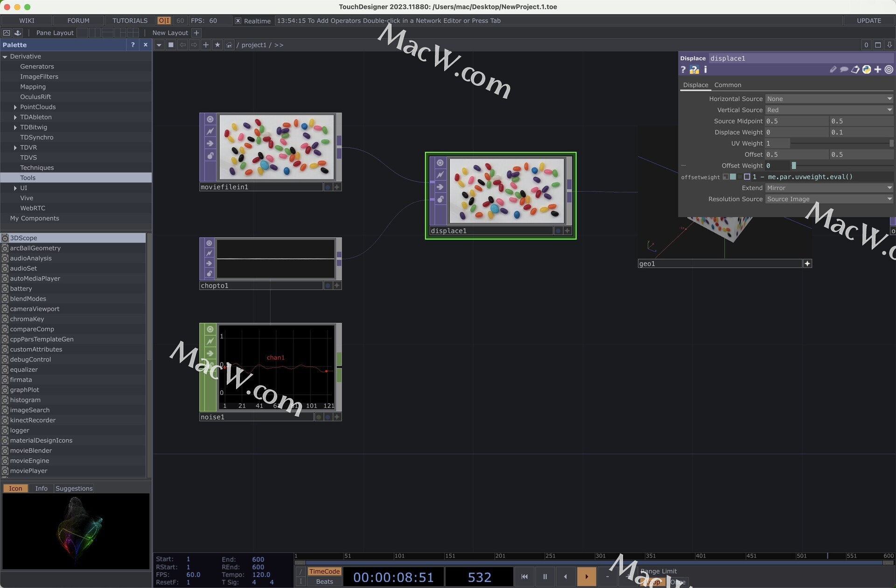Adjust the UV Weight slider handle
The width and height of the screenshot is (896, 588).
[891, 143]
